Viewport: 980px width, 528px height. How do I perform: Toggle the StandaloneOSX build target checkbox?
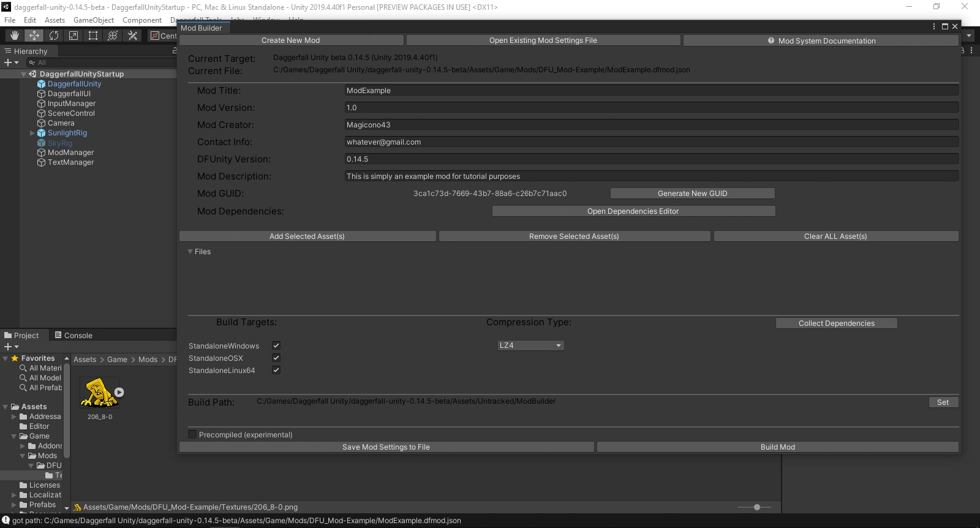point(276,358)
